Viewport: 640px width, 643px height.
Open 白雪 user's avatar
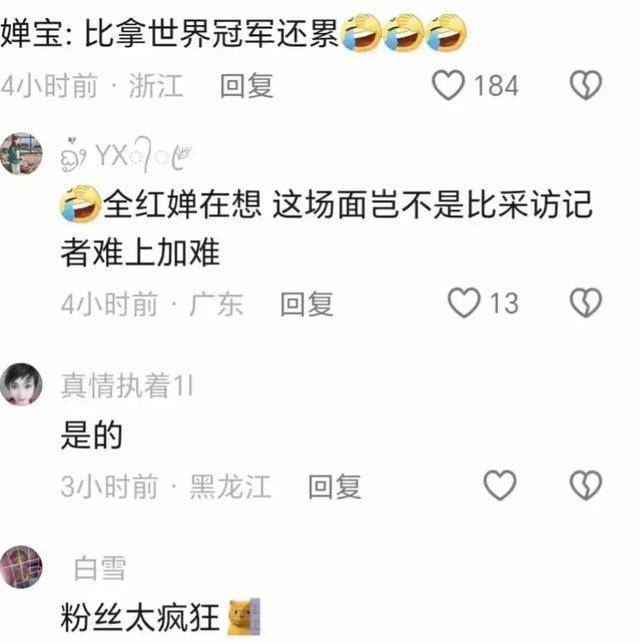tap(21, 567)
